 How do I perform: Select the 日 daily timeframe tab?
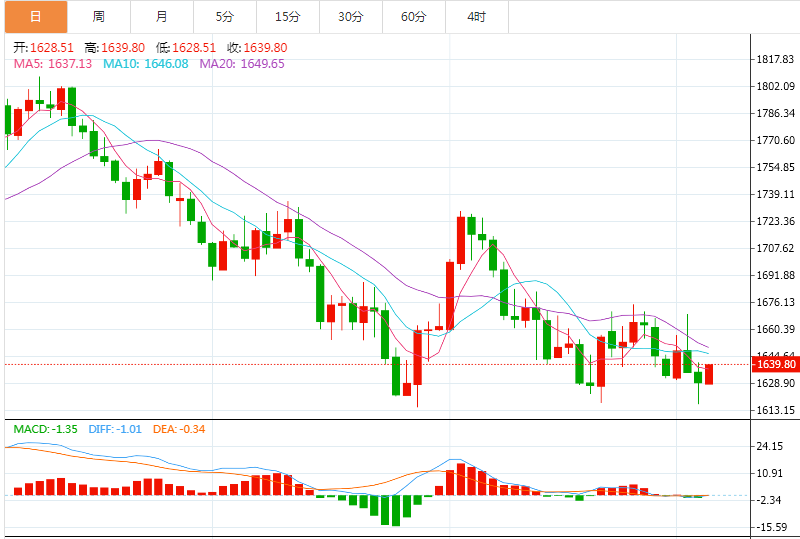[36, 17]
